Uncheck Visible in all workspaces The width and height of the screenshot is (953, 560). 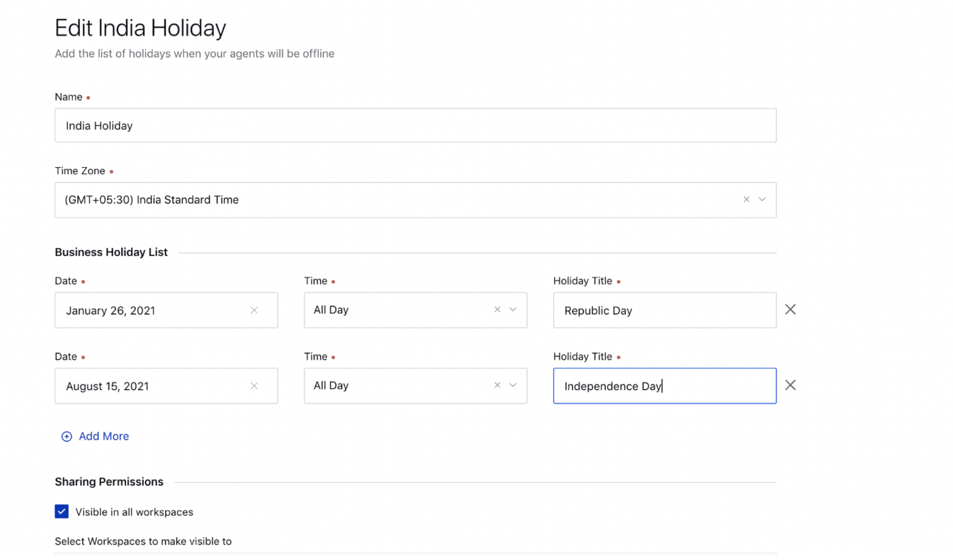(62, 512)
